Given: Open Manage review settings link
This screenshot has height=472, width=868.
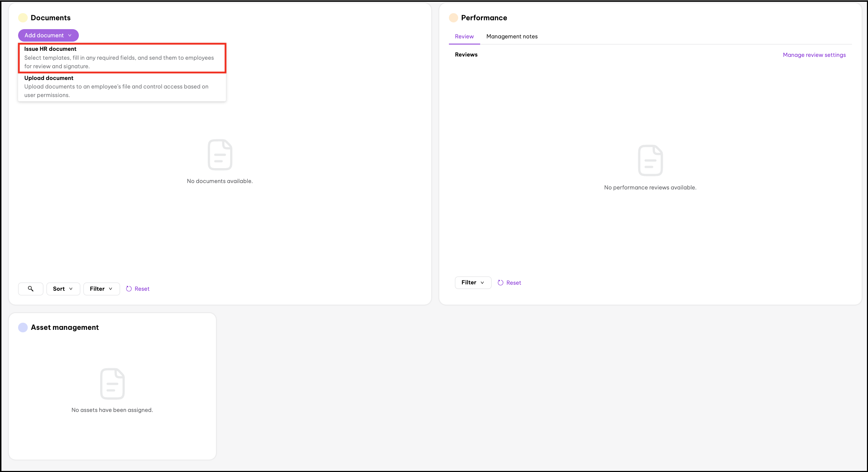Looking at the screenshot, I should pos(814,55).
